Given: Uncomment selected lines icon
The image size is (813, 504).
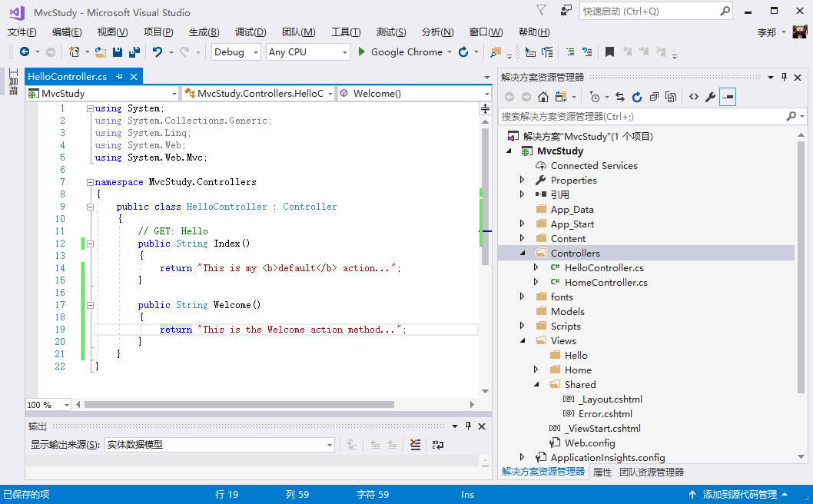Looking at the screenshot, I should click(x=587, y=51).
